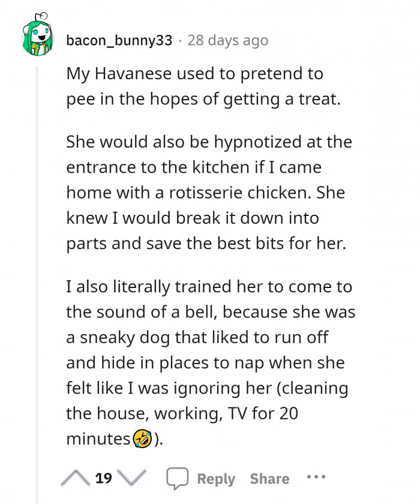The height and width of the screenshot is (504, 420).
Task: Click the speech bubble reply icon
Action: (x=177, y=479)
